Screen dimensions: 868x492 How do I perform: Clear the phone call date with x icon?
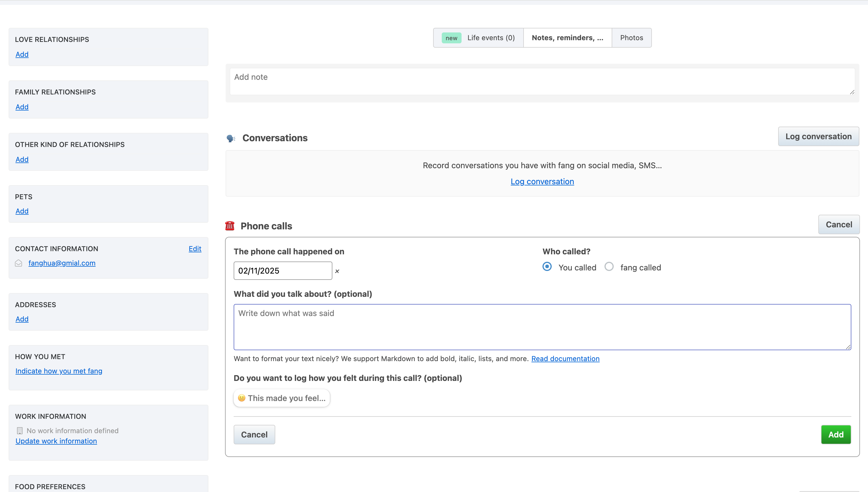(337, 271)
